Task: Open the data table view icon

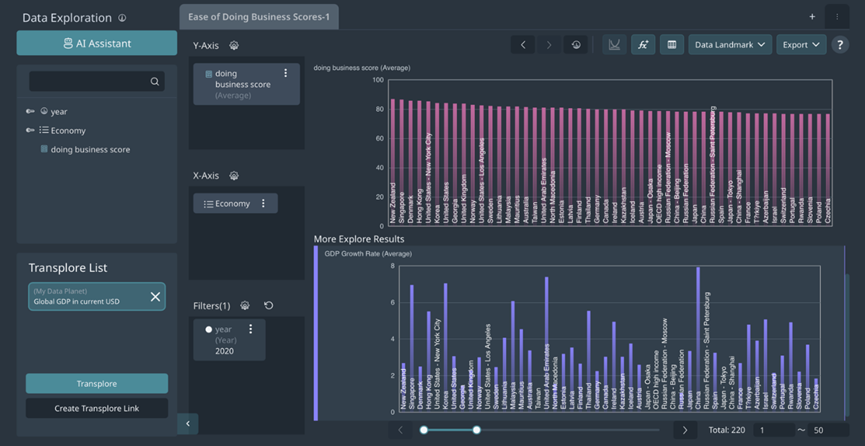Action: 671,45
